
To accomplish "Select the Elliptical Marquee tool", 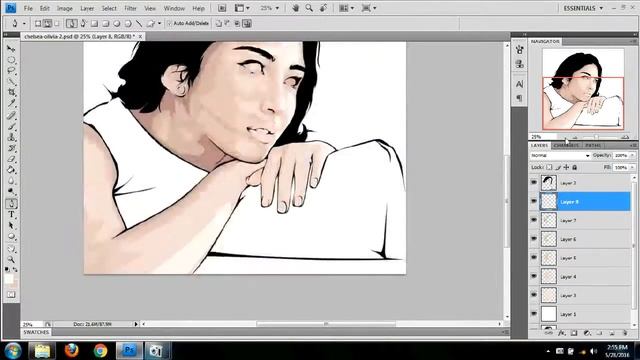I will (11, 60).
